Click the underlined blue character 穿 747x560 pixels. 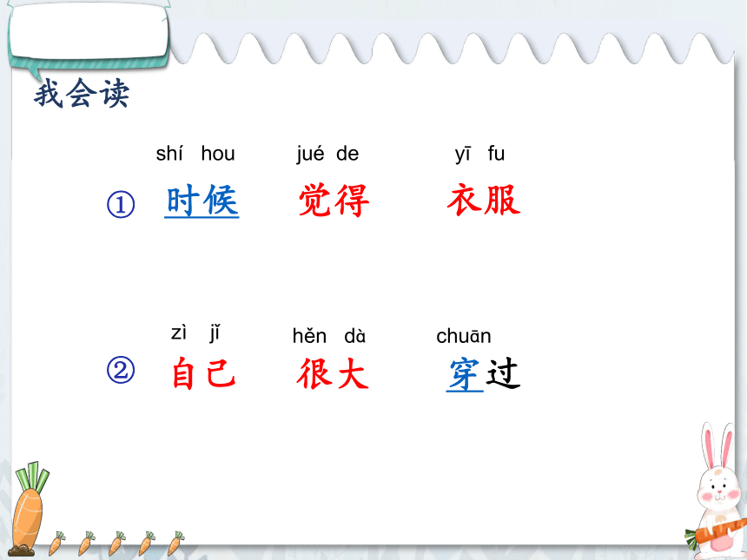point(465,375)
